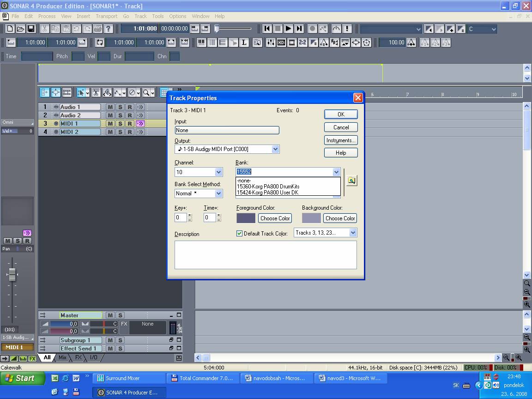Expand the Output port dropdown
This screenshot has width=532, height=399.
point(276,149)
